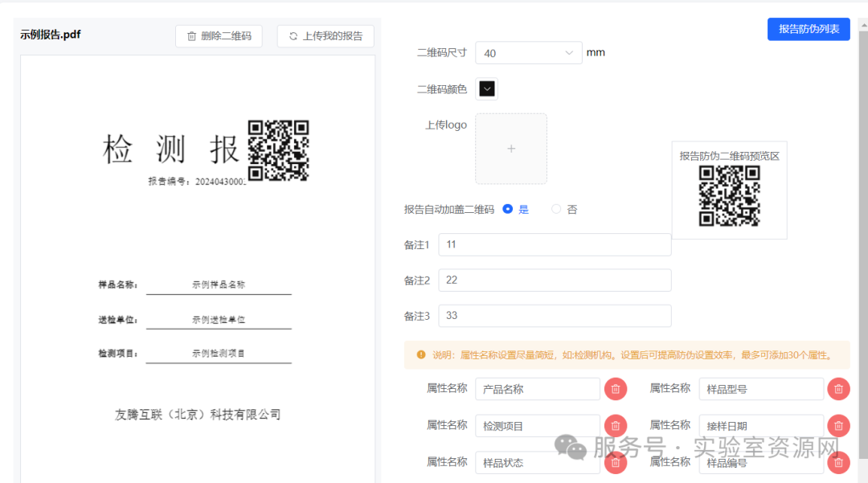
Task: Click the orange warning icon in the 说明 notice
Action: point(420,354)
